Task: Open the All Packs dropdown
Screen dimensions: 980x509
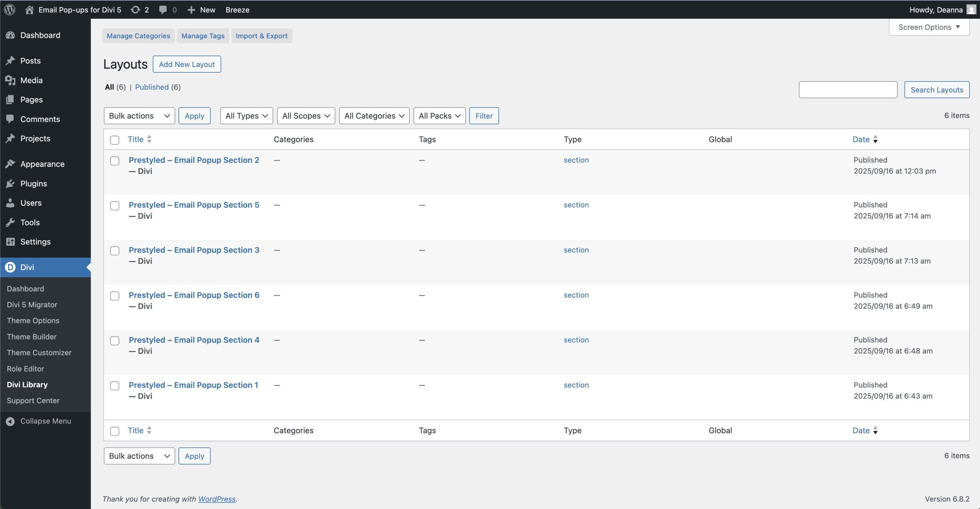Action: coord(439,116)
